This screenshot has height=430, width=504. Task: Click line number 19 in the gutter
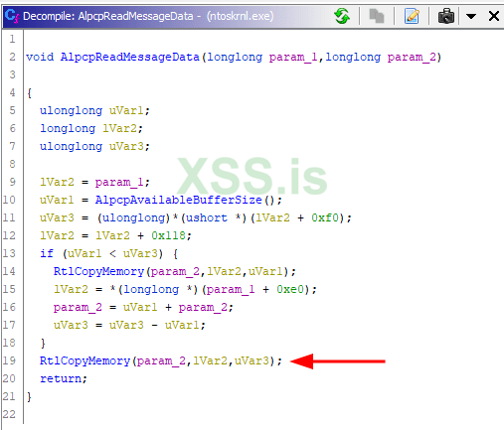(9, 360)
